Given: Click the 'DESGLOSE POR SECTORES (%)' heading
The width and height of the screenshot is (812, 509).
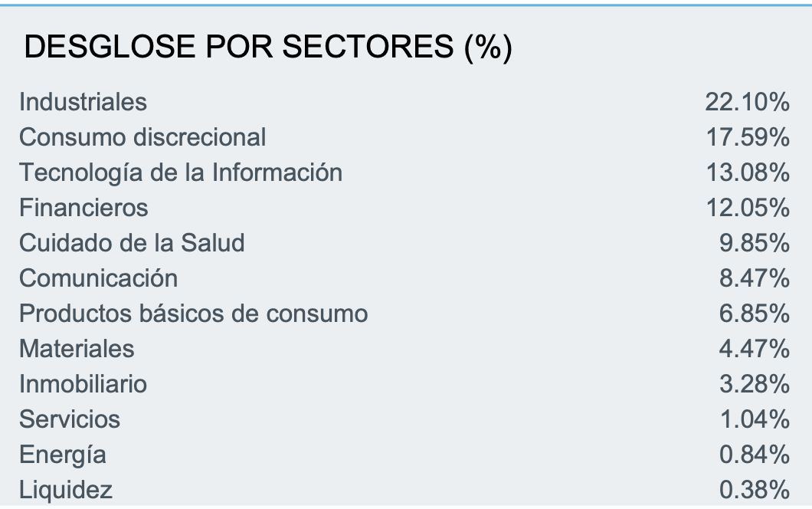Looking at the screenshot, I should [268, 48].
